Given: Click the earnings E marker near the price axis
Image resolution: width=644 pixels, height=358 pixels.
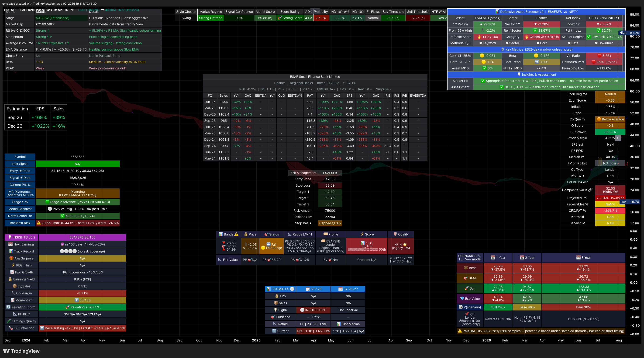Looking at the screenshot, I should pos(618,138).
